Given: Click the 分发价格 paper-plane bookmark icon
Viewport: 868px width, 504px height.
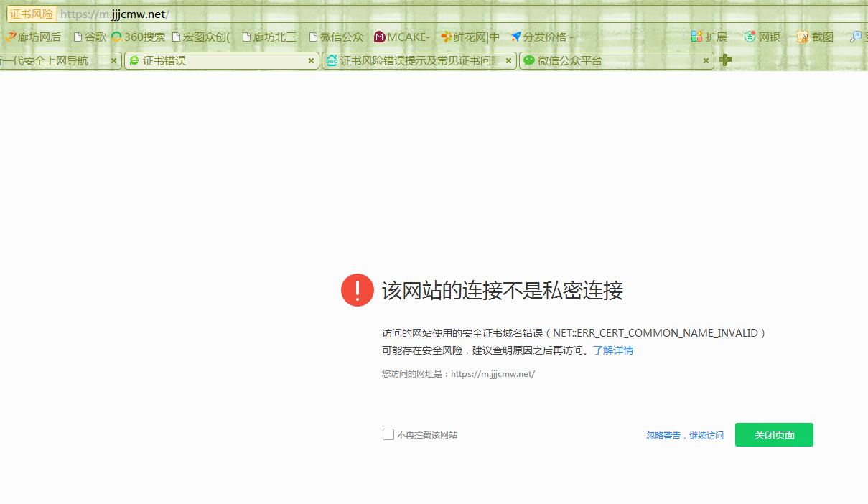Looking at the screenshot, I should pos(516,37).
